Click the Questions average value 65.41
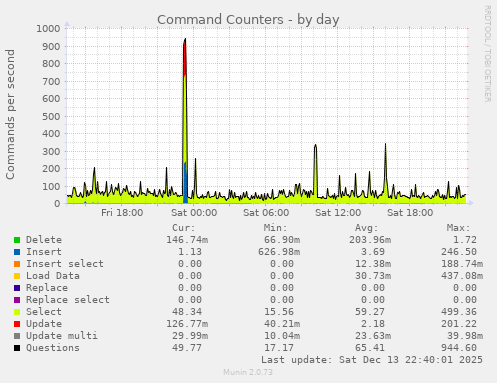The image size is (497, 383). (370, 348)
